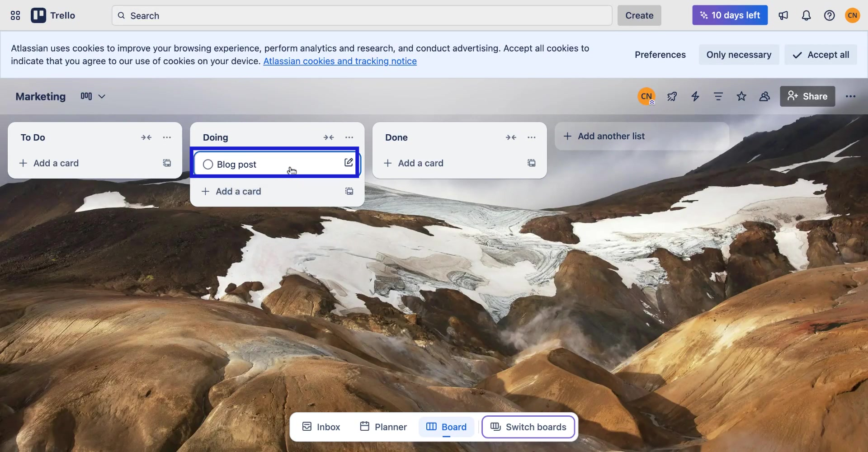The image size is (868, 452).
Task: Collapse the To Do list
Action: 146,137
